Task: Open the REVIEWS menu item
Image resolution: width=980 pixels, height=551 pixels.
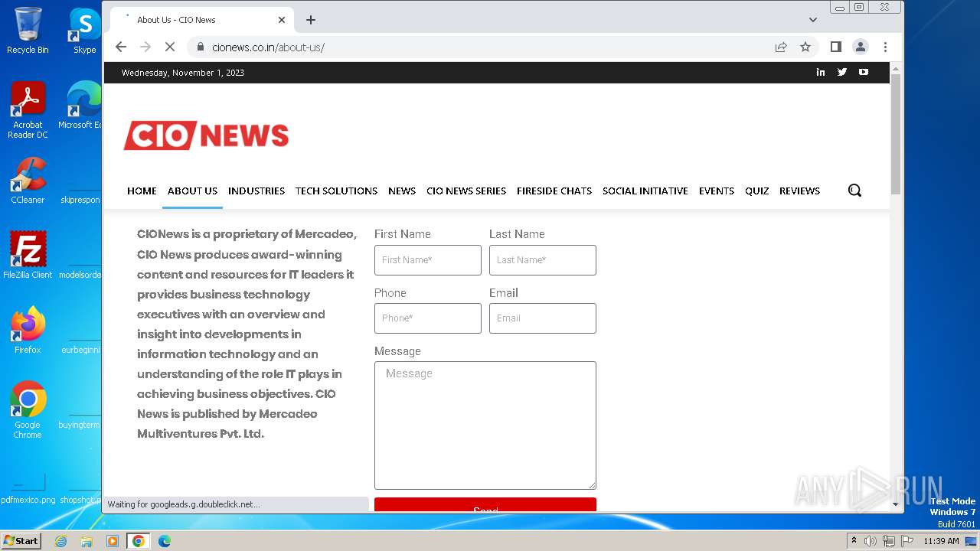Action: (799, 191)
